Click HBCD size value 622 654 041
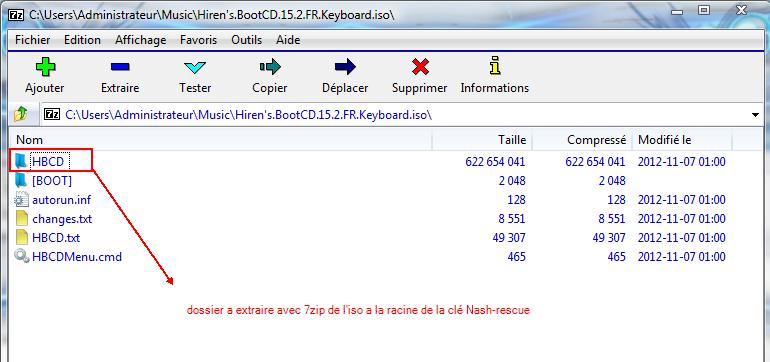 point(495,162)
